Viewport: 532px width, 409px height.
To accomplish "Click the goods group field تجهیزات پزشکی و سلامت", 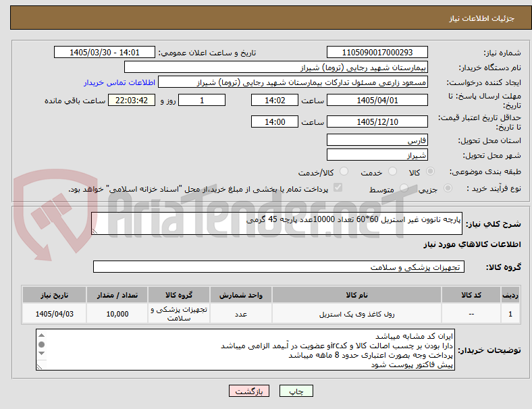I will pos(279,267).
